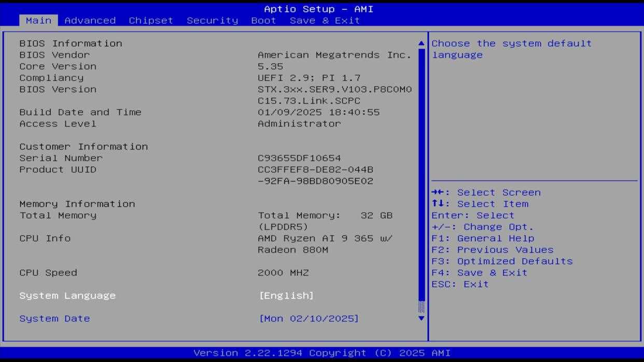Click the F1: General Help hint
The image size is (644, 362).
click(x=482, y=239)
